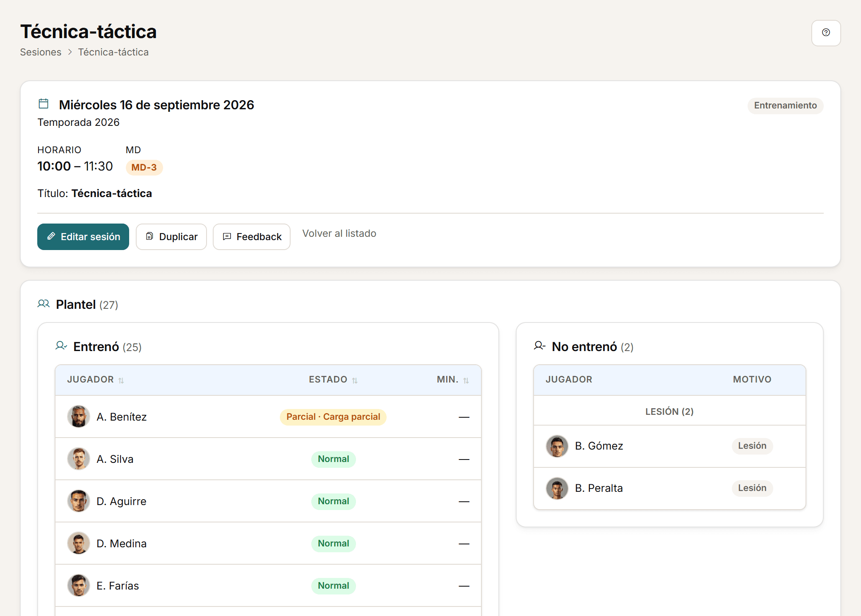861x616 pixels.
Task: Click the MOTIVO column header
Action: tap(752, 380)
